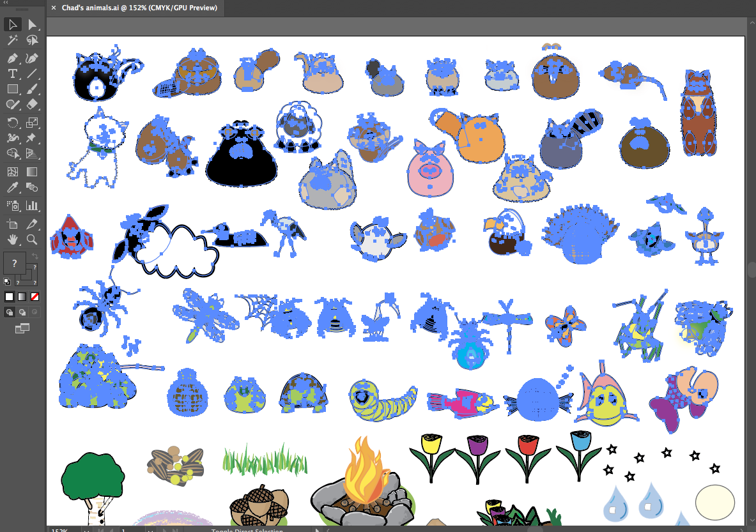756x532 pixels.
Task: Toggle the screen mode at toolbar bottom
Action: pyautogui.click(x=23, y=328)
